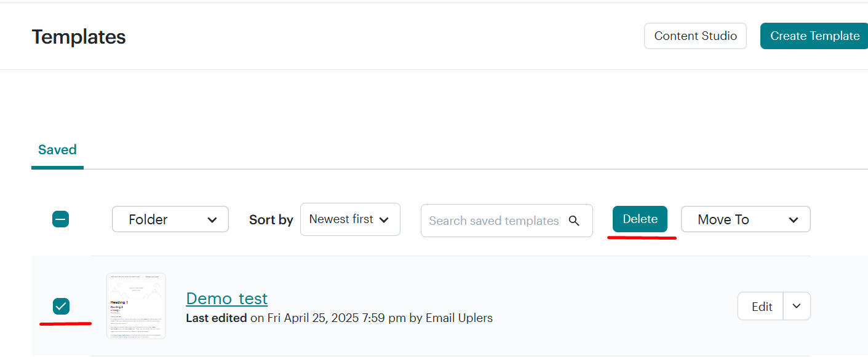This screenshot has width=868, height=357.
Task: Uncheck the Demo_test template checkbox
Action: coord(61,306)
